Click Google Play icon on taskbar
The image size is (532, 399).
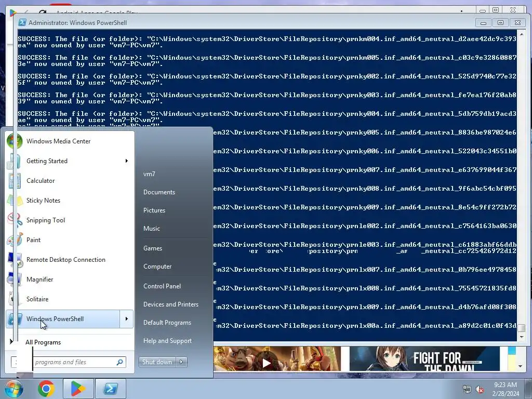(78, 389)
